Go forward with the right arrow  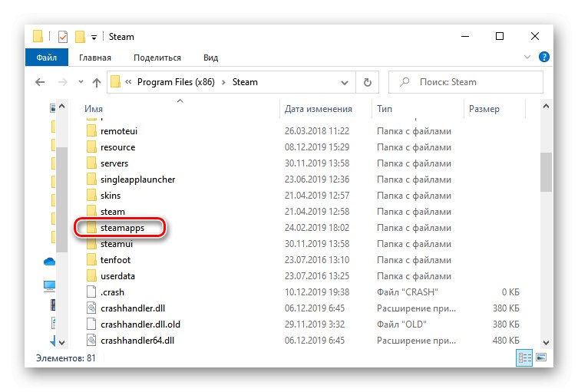(x=63, y=82)
